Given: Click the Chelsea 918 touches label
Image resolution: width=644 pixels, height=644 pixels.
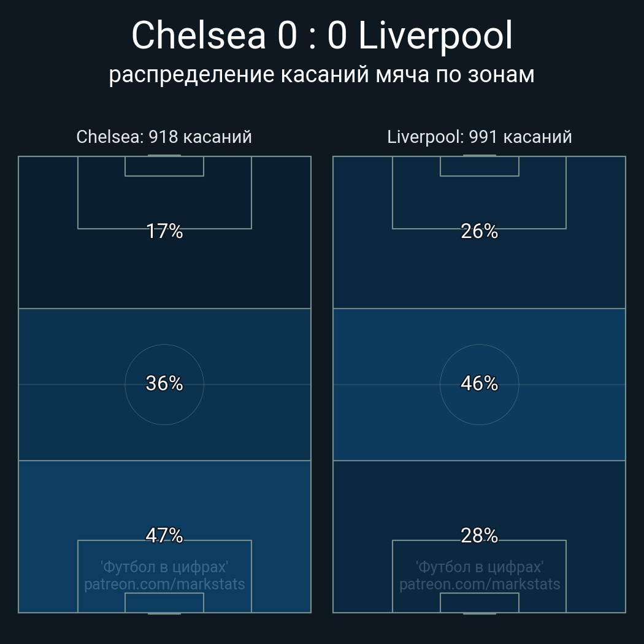Looking at the screenshot, I should coord(164,137).
